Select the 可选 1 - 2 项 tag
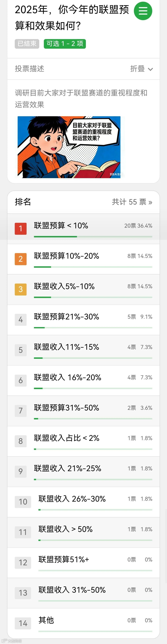This screenshot has width=167, height=644. coord(65,44)
